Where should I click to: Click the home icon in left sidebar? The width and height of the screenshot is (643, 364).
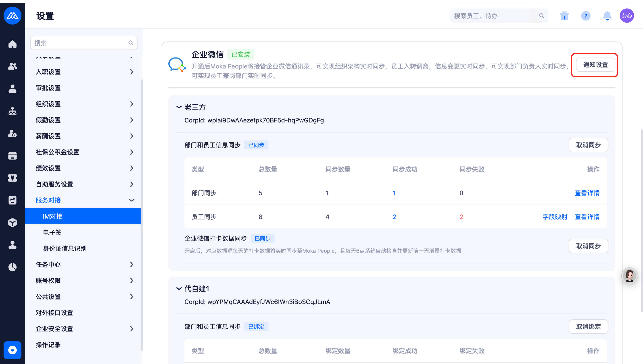point(12,44)
